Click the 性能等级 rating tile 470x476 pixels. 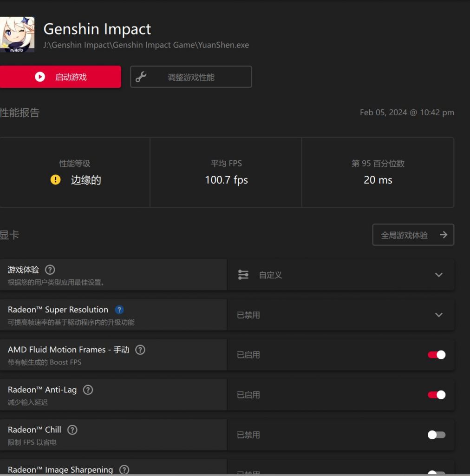75,172
